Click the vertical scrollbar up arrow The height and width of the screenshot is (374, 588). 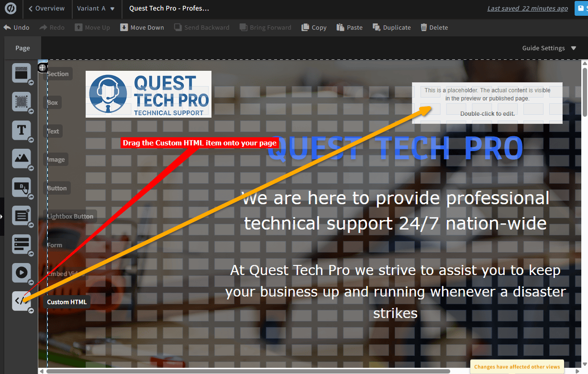pos(585,63)
